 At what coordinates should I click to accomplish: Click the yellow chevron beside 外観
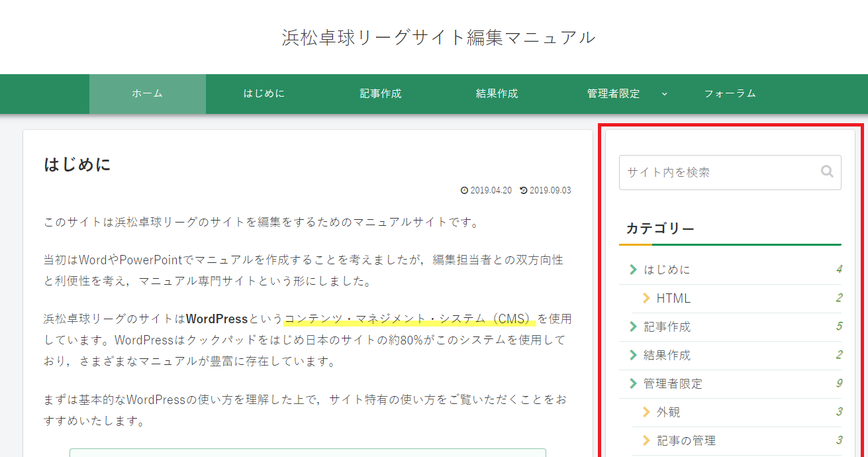[646, 412]
